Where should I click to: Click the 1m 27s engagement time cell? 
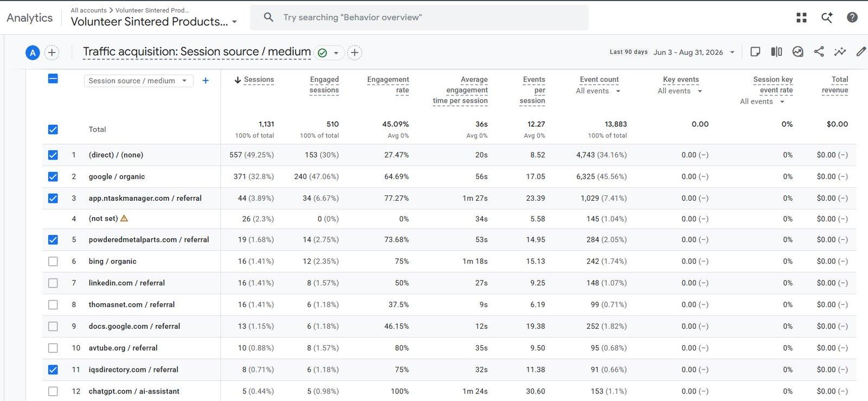click(475, 198)
